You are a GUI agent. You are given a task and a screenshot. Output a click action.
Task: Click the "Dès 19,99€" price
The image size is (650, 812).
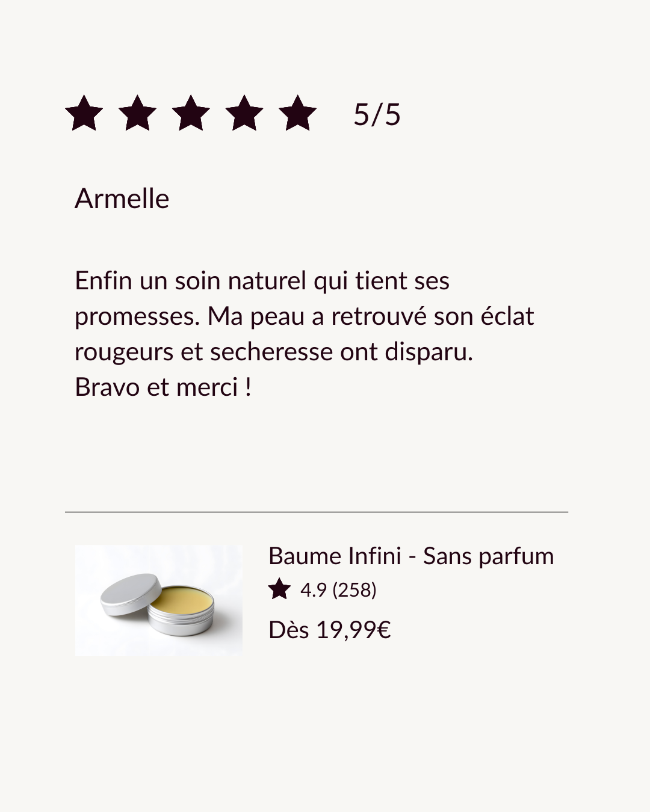(x=330, y=630)
